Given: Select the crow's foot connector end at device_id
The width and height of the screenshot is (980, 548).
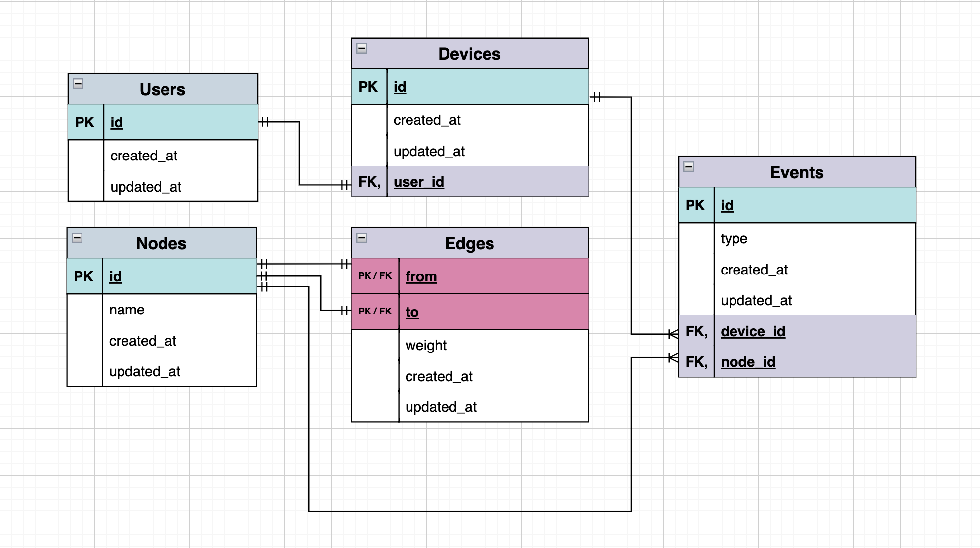Looking at the screenshot, I should [x=673, y=334].
